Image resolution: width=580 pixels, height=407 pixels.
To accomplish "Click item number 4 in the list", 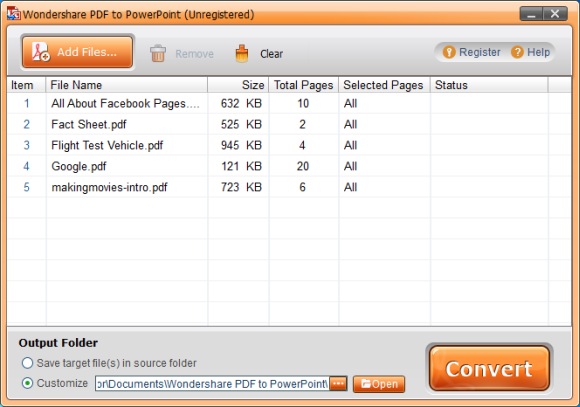I will 27,166.
